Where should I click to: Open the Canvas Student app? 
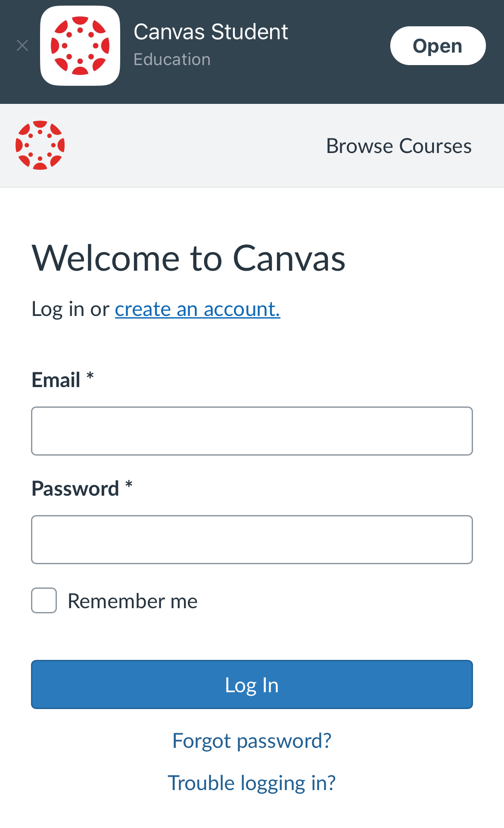pyautogui.click(x=437, y=45)
